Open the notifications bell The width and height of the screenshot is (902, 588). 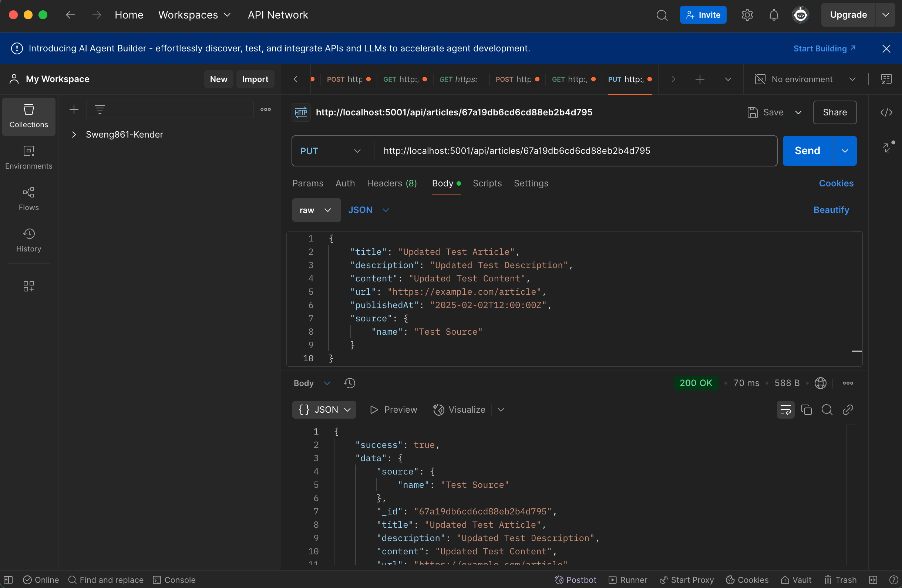coord(774,15)
